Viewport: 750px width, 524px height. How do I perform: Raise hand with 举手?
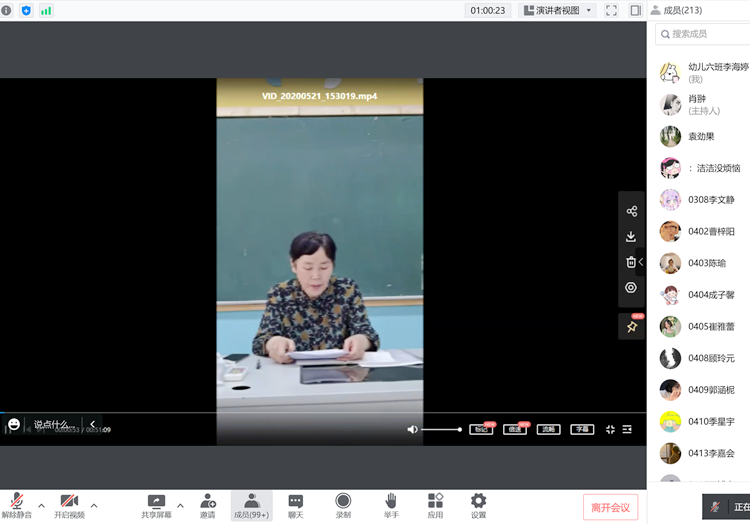[x=391, y=506]
